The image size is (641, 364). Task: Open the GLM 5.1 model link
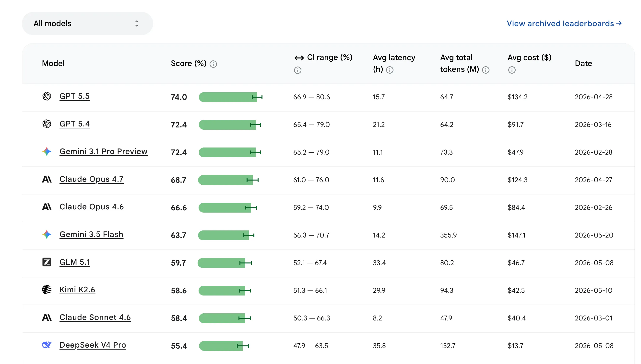(x=75, y=262)
